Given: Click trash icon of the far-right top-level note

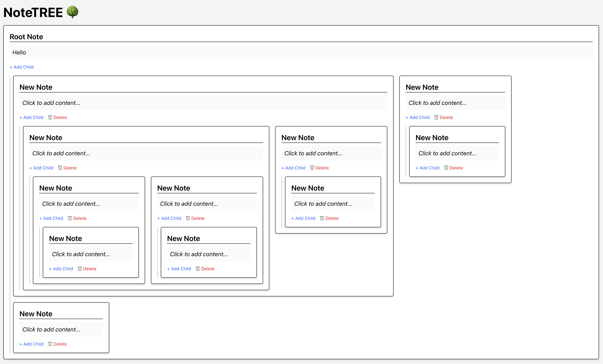Looking at the screenshot, I should (436, 117).
